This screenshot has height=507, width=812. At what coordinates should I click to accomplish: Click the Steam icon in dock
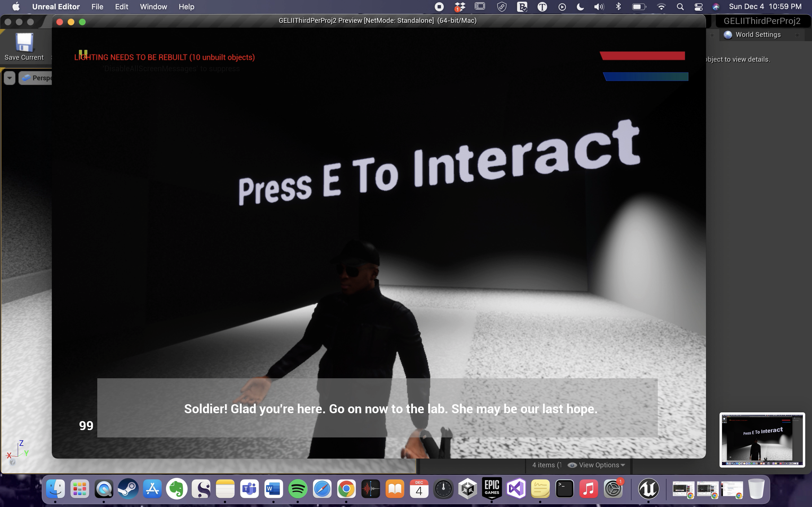(x=128, y=489)
